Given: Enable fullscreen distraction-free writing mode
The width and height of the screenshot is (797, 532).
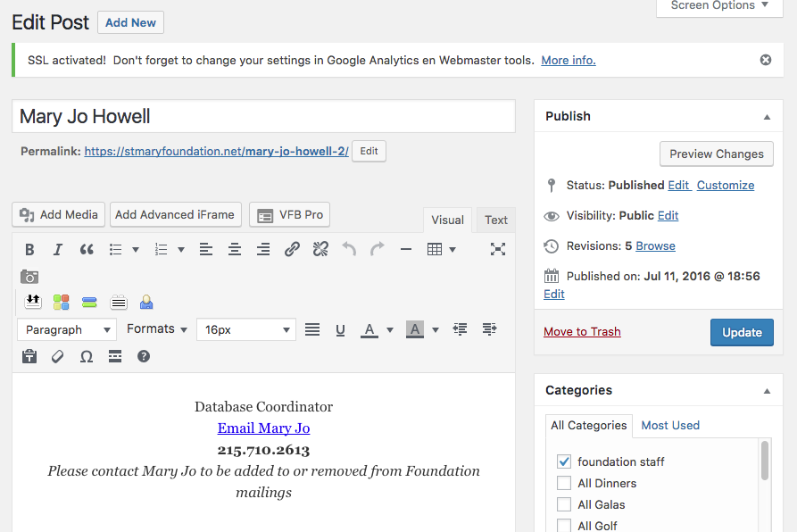Looking at the screenshot, I should coord(498,250).
